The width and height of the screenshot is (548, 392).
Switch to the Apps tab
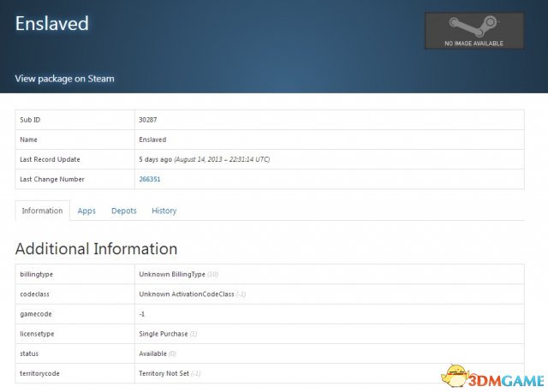pos(86,211)
